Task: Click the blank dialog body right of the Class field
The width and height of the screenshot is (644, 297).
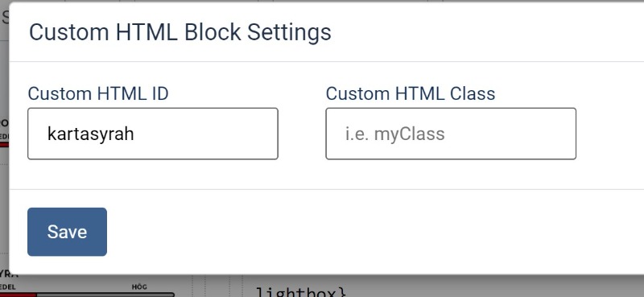Action: (x=610, y=134)
